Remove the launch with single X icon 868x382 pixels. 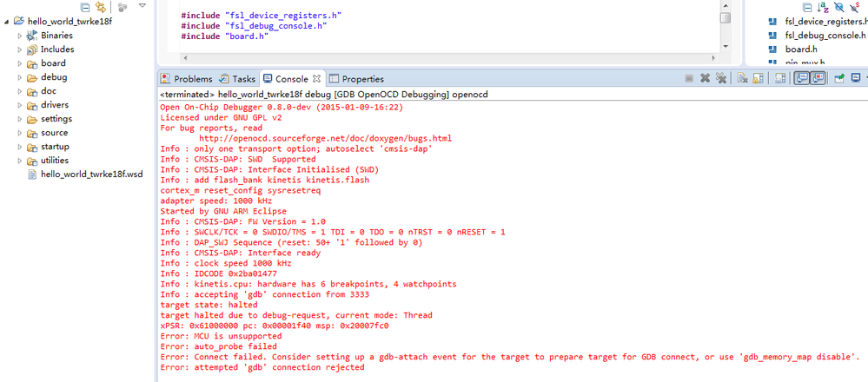705,78
